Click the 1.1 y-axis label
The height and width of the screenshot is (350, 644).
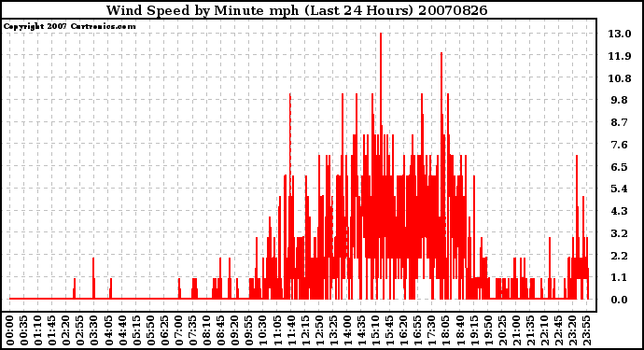(x=620, y=278)
